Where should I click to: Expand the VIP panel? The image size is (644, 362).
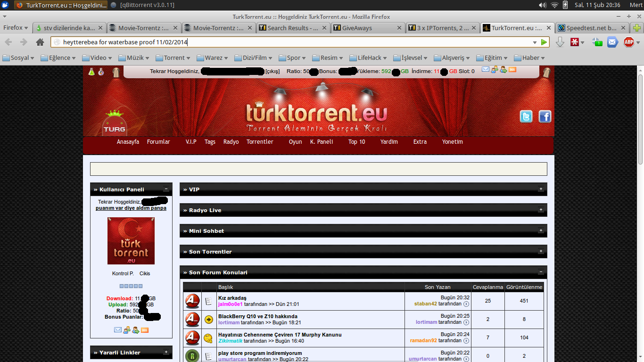[x=541, y=189]
